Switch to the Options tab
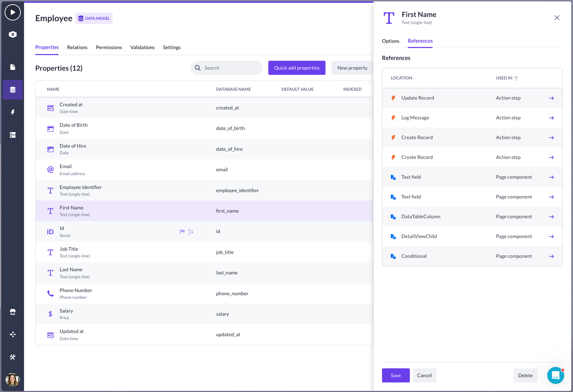 tap(391, 41)
